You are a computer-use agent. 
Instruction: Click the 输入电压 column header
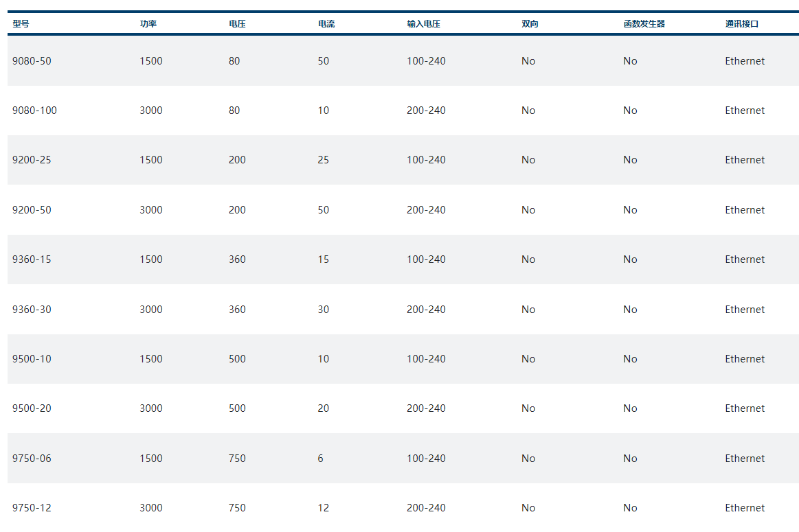point(423,24)
